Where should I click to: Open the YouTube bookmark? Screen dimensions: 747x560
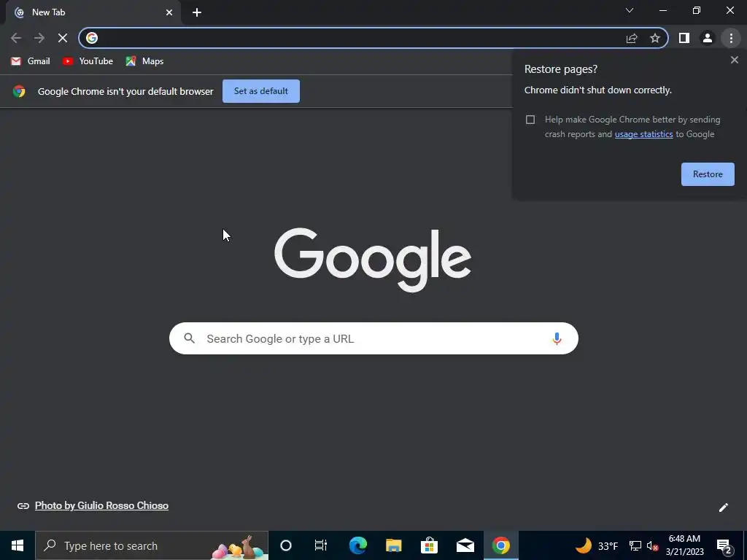point(88,61)
